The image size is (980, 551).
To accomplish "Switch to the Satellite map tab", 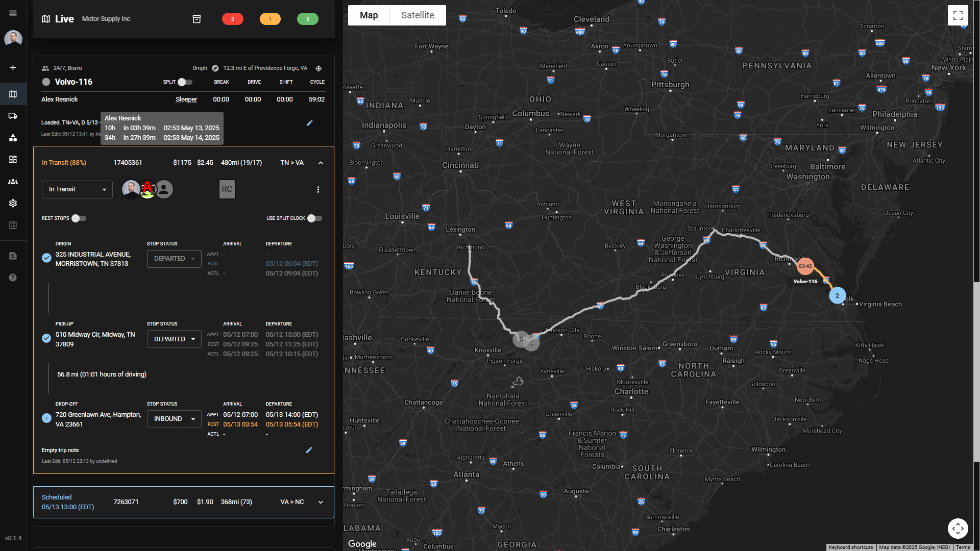I will (418, 15).
